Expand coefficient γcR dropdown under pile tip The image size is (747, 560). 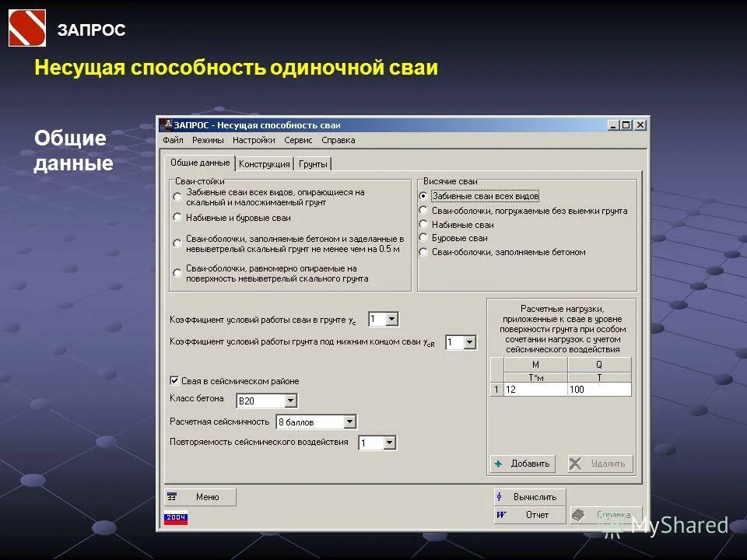(469, 342)
